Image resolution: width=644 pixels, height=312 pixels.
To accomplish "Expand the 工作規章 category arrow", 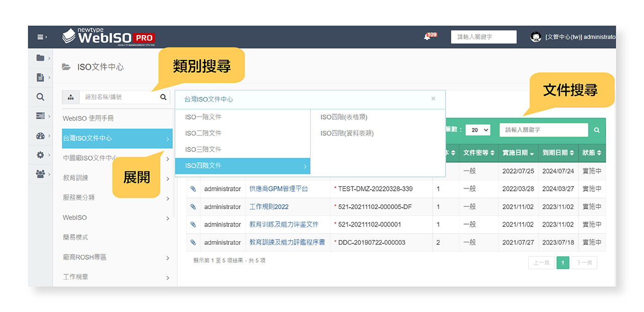I will [168, 277].
